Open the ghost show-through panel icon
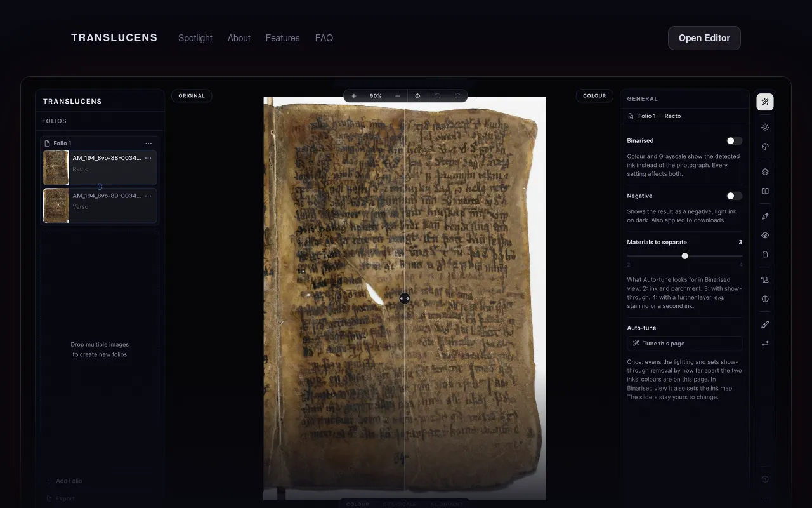The height and width of the screenshot is (508, 812). pyautogui.click(x=765, y=255)
